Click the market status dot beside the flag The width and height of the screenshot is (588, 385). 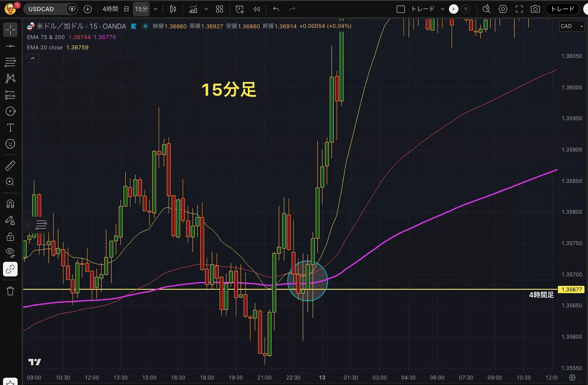tap(145, 26)
